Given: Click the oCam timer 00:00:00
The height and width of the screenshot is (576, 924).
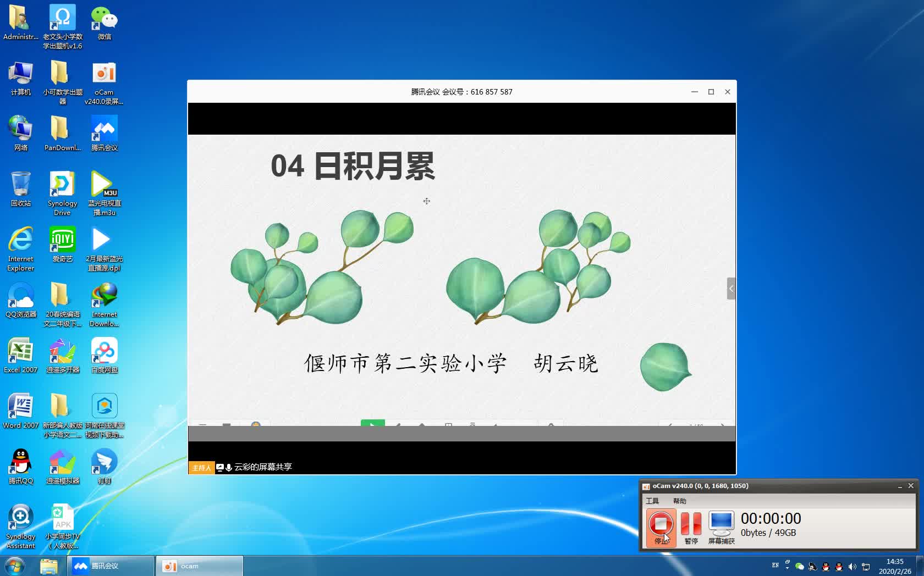Looking at the screenshot, I should pyautogui.click(x=771, y=518).
